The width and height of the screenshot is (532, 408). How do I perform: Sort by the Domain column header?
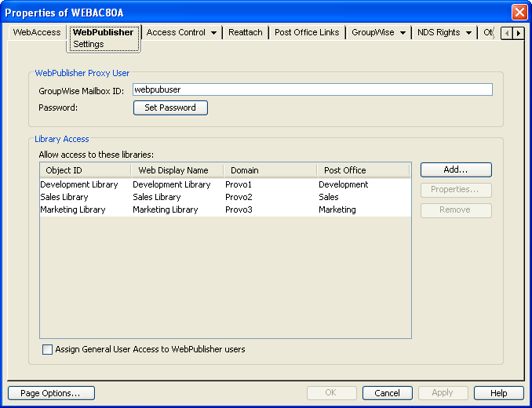pos(271,170)
